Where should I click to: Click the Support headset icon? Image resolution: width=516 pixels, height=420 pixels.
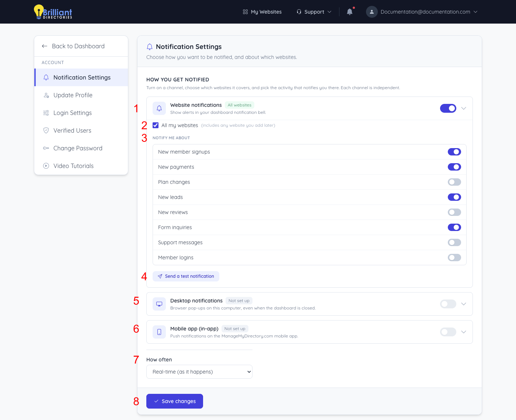pos(299,12)
